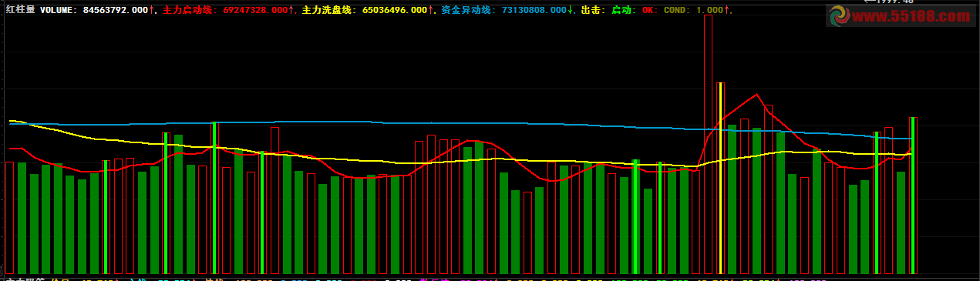Click the 红柱量 indicator name
This screenshot has height=281, width=980.
(x=20, y=10)
